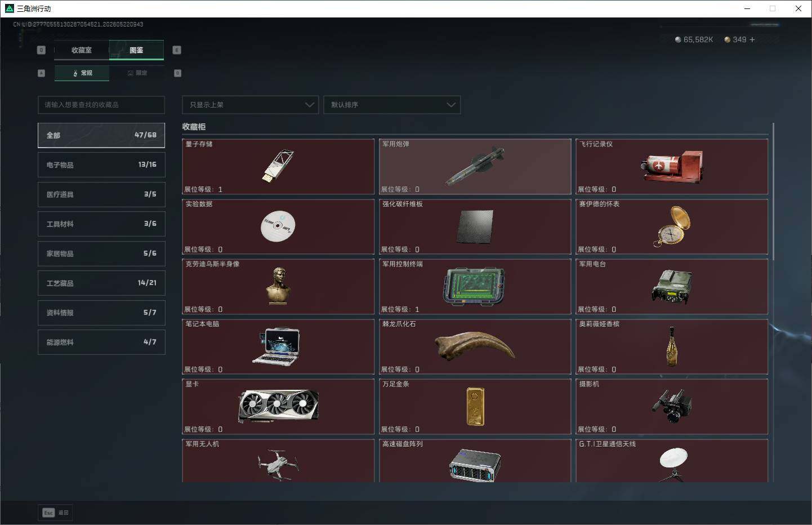Click the A key hint icon

click(x=41, y=73)
